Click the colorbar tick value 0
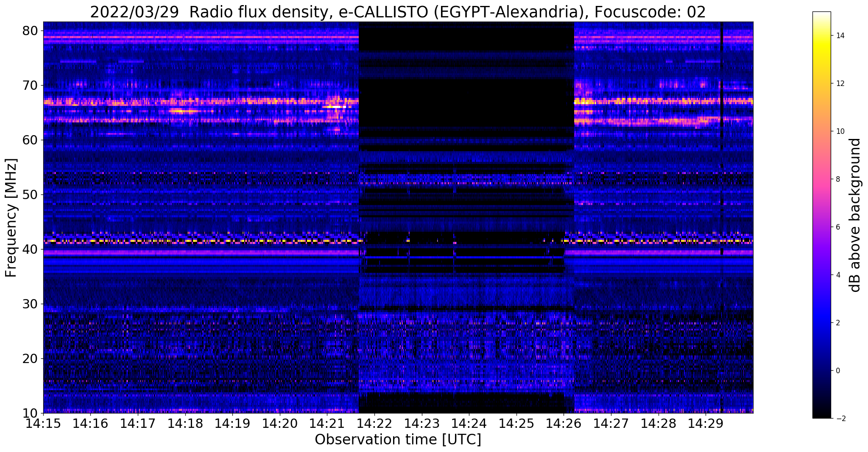This screenshot has width=868, height=452. (837, 371)
